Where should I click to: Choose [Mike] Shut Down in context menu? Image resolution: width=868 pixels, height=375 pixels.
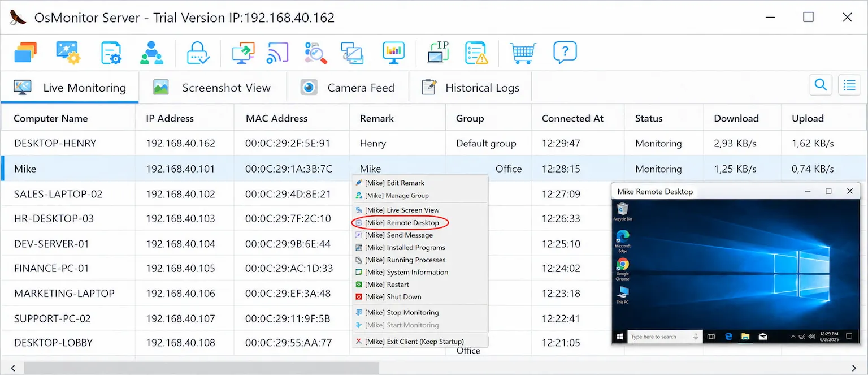point(419,296)
